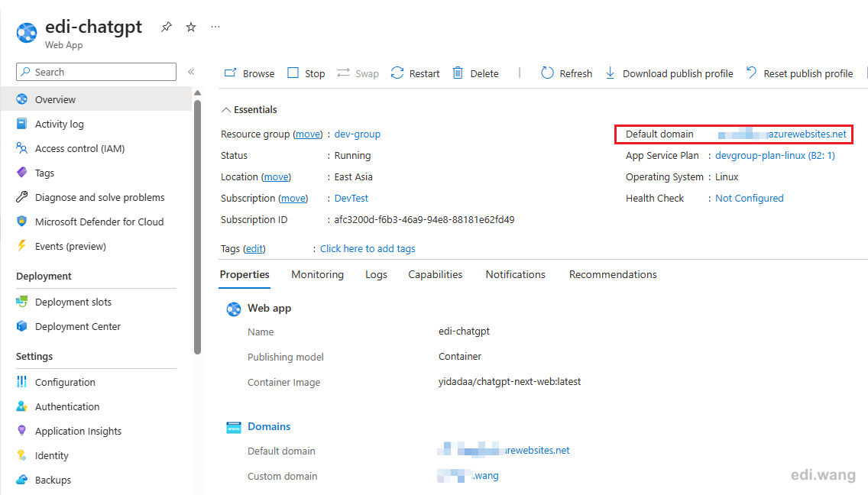Click here to add tags link
868x495 pixels.
click(x=368, y=248)
